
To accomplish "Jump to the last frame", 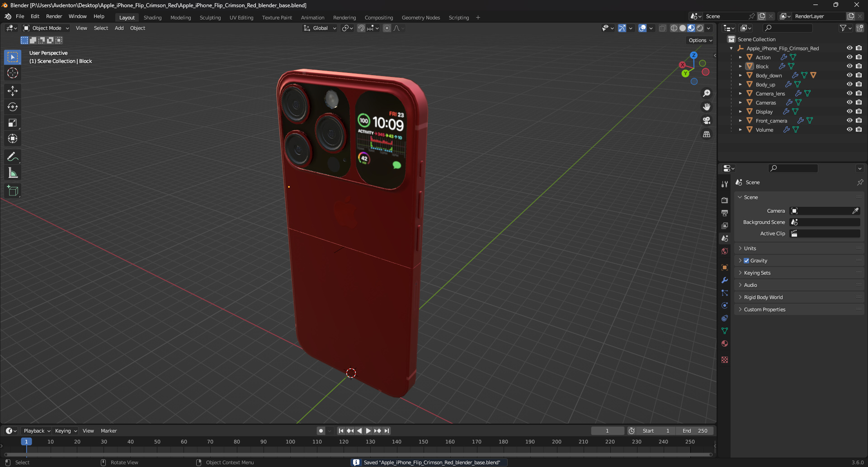I will click(387, 431).
